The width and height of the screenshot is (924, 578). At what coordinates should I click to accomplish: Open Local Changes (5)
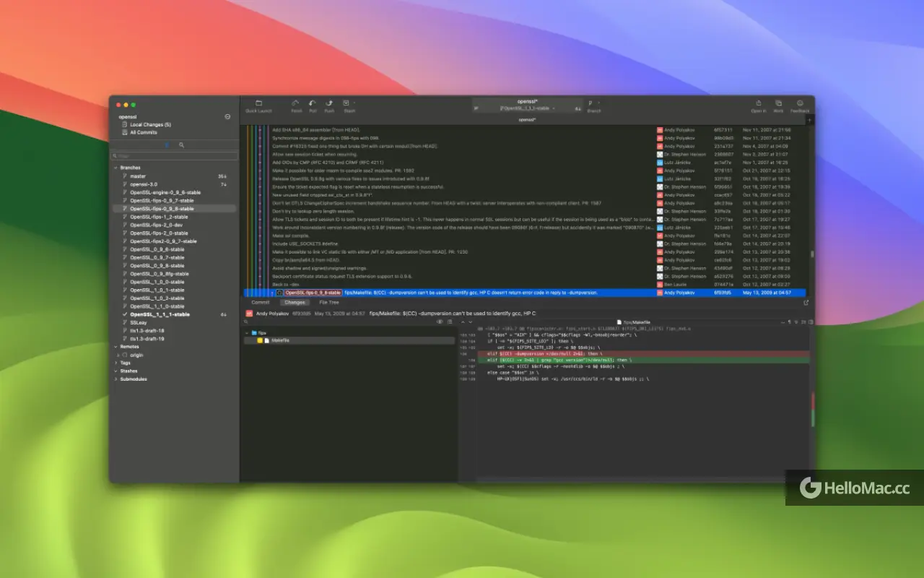tap(150, 124)
